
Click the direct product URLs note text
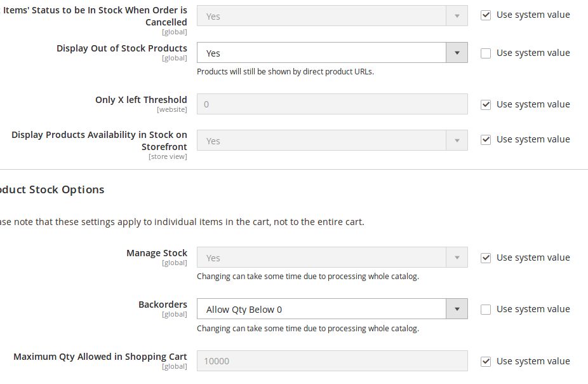tap(285, 72)
